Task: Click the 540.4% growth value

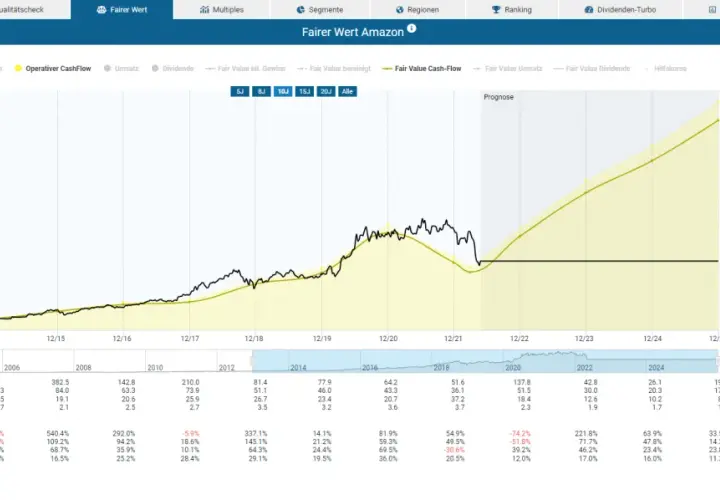Action: [58, 433]
